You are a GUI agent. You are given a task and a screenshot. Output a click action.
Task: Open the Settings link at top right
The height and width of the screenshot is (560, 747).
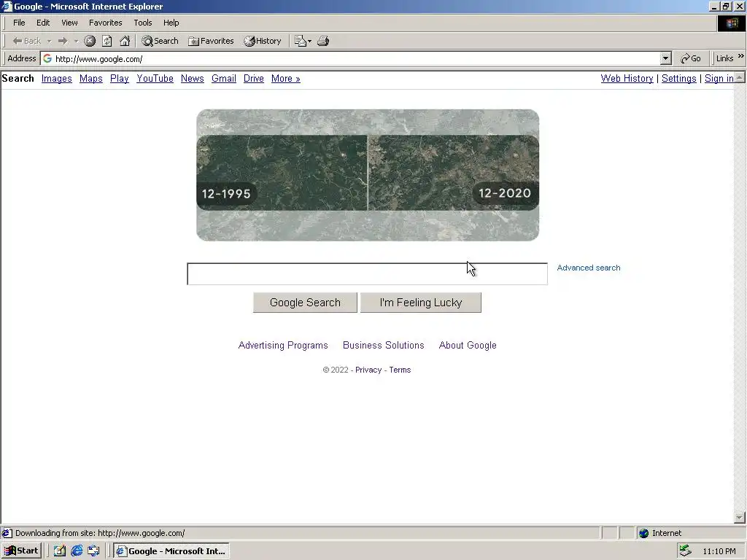[679, 79]
